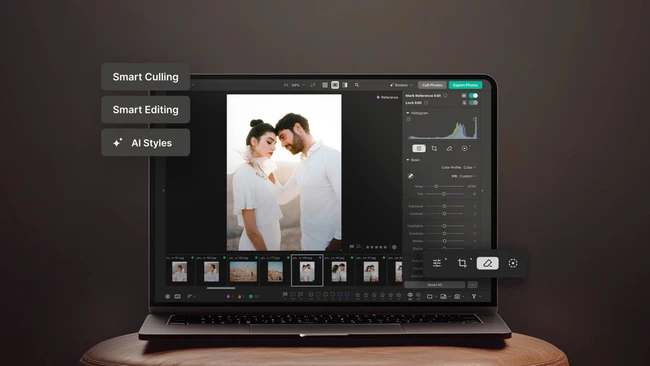The image size is (650, 366).
Task: Collapse the left panel with edge arrow
Action: 163,191
